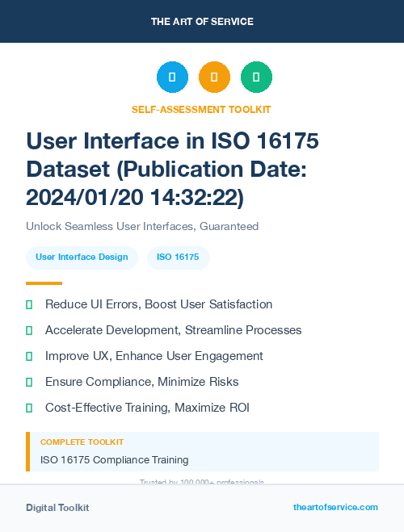Select the User Interface Design tag

point(82,258)
